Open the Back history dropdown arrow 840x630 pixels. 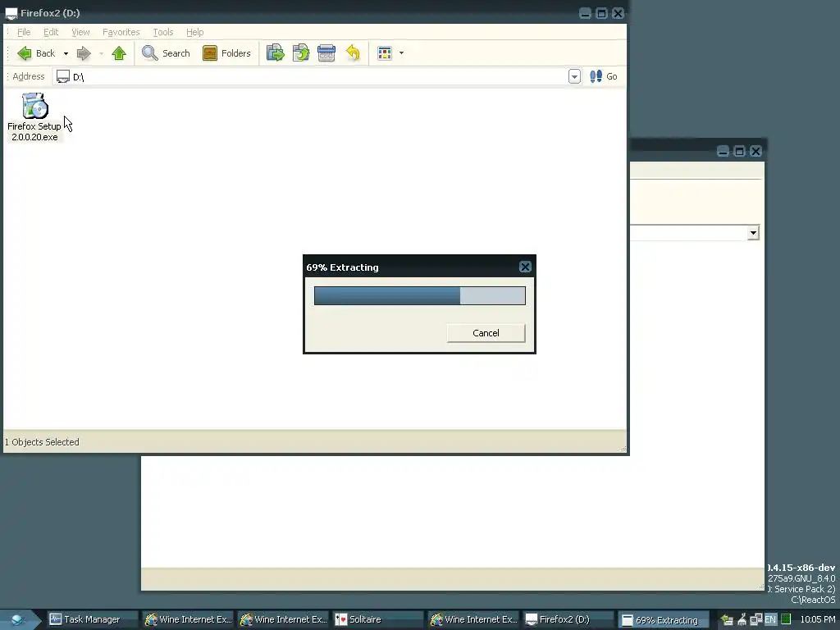[66, 53]
